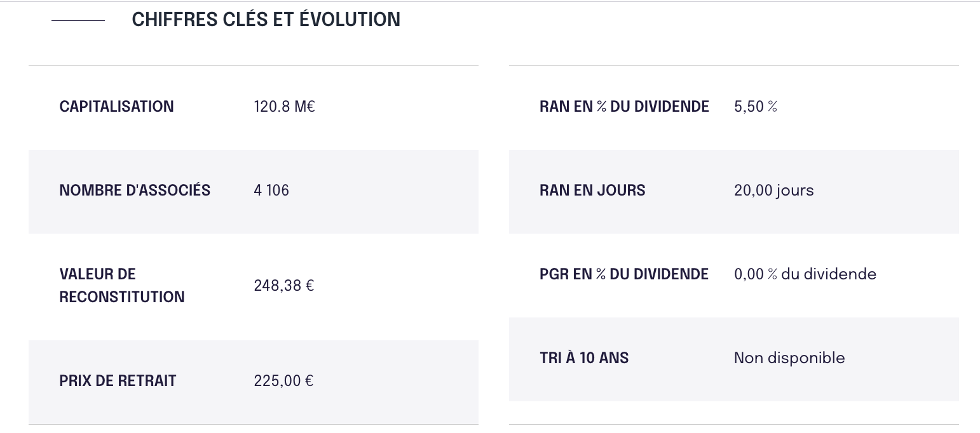Click the divider line above the Capitalisation row
This screenshot has width=980, height=433.
(253, 65)
